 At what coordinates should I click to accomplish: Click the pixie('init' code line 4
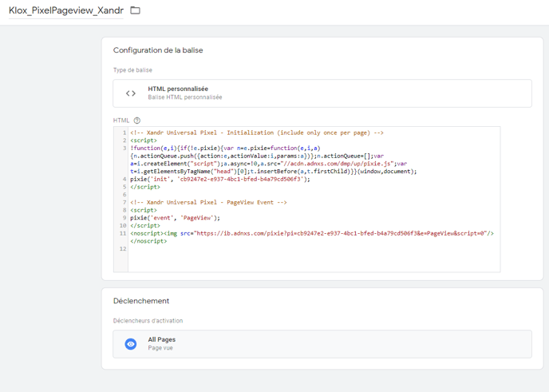click(x=220, y=179)
